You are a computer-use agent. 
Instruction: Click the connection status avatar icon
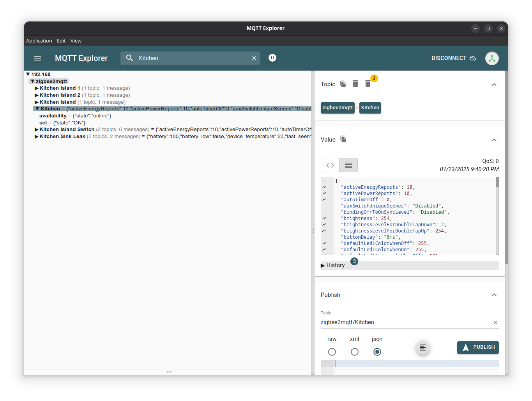click(492, 58)
